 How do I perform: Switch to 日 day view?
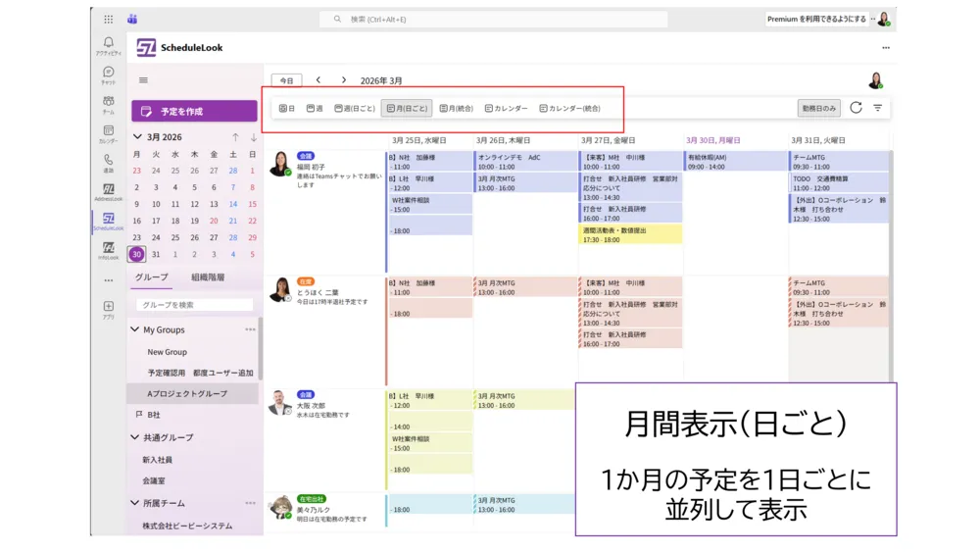coord(287,108)
